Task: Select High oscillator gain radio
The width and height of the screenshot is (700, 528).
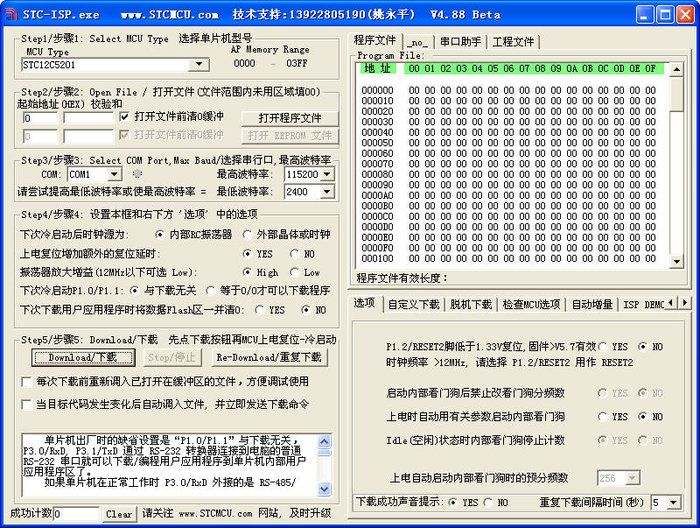Action: [246, 272]
